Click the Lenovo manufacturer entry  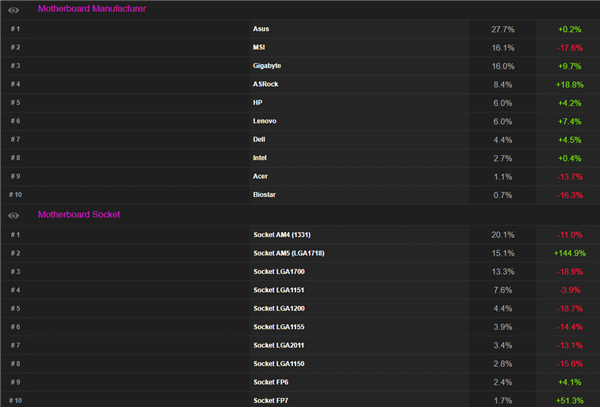(265, 120)
